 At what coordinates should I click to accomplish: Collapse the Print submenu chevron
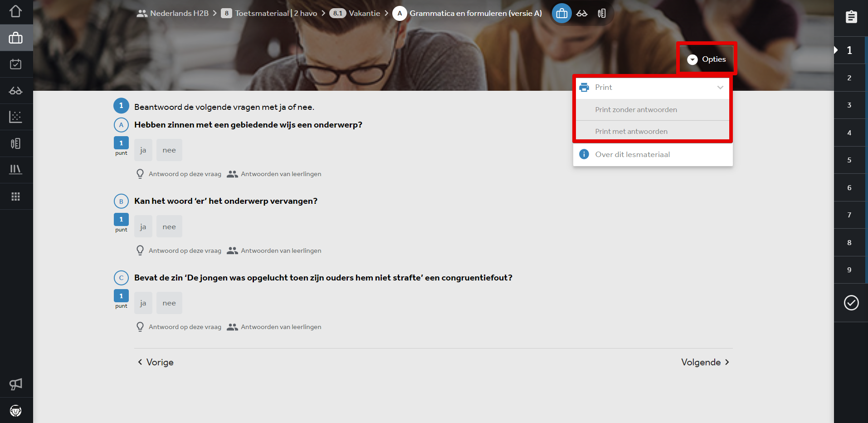720,87
